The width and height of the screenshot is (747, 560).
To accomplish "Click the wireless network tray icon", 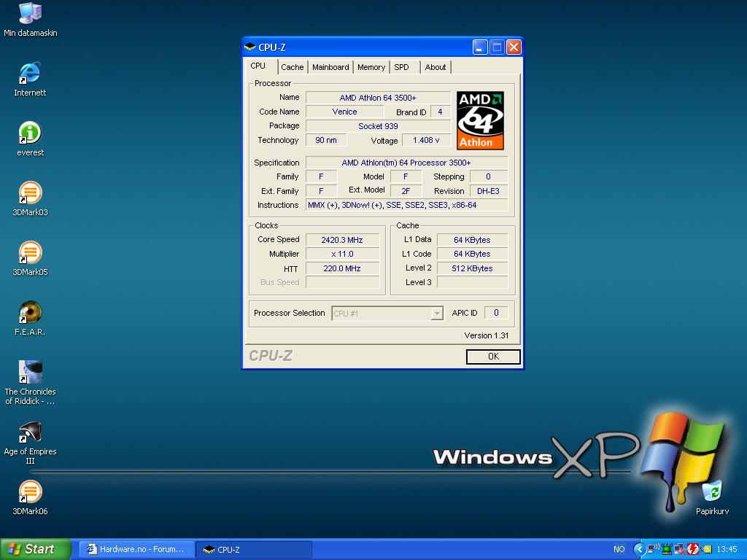I will click(x=653, y=549).
